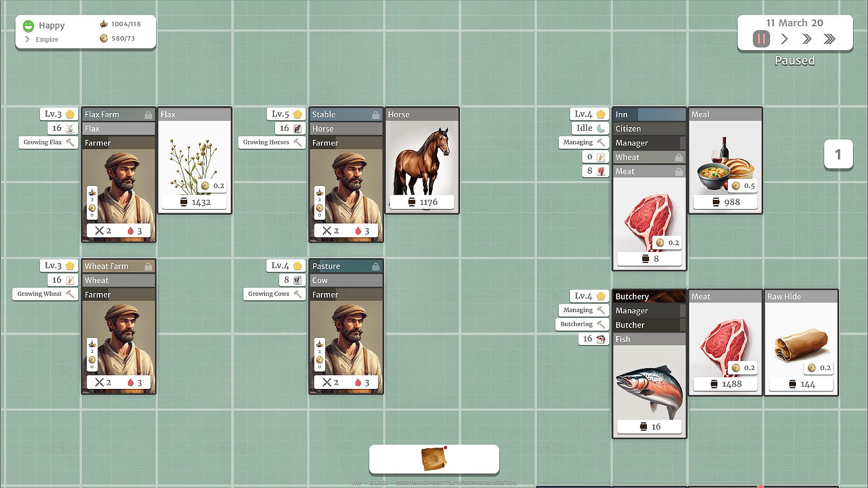Screen dimensions: 868x488
Task: Toggle the lock on Inn Wheat slot
Action: 679,157
